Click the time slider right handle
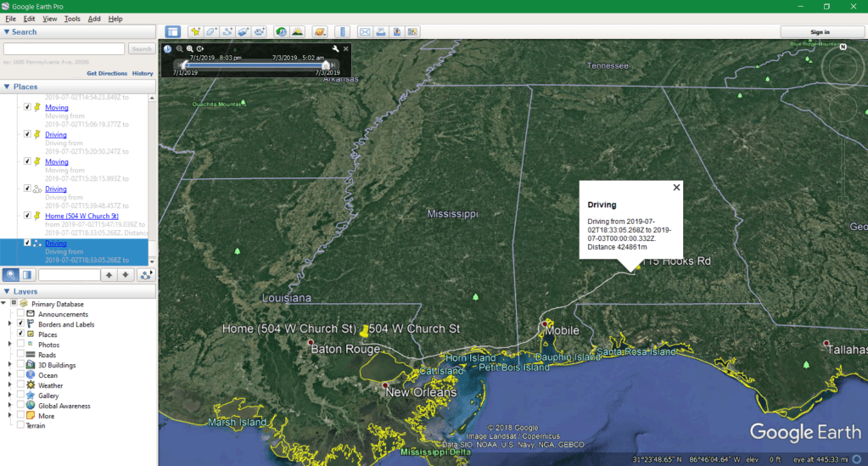 pyautogui.click(x=326, y=65)
